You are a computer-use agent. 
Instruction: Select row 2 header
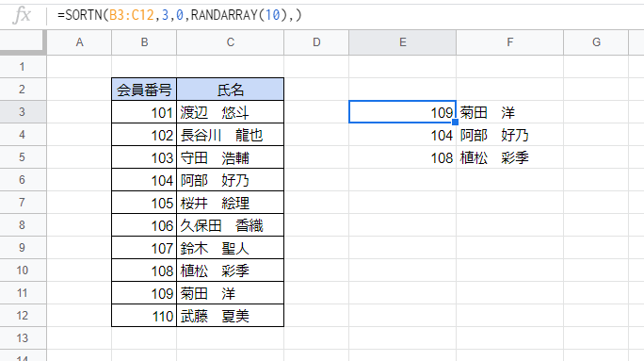point(23,90)
